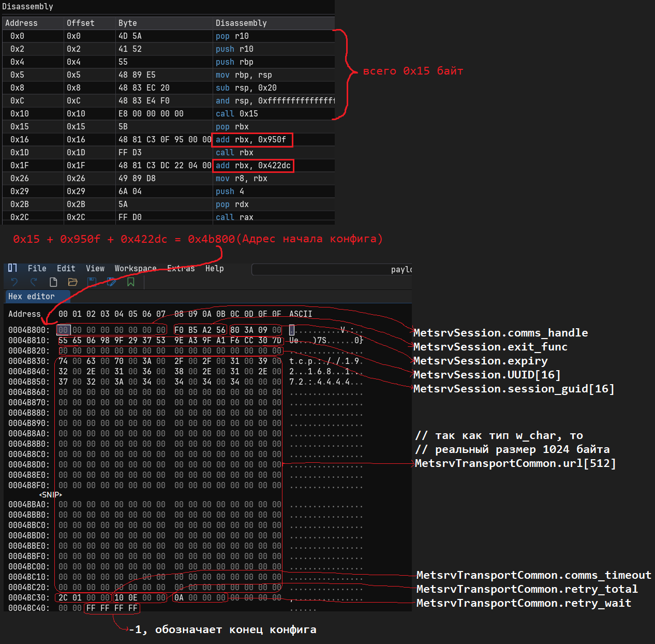Click the Address column header in Disassembly
This screenshot has width=655, height=644.
21,23
